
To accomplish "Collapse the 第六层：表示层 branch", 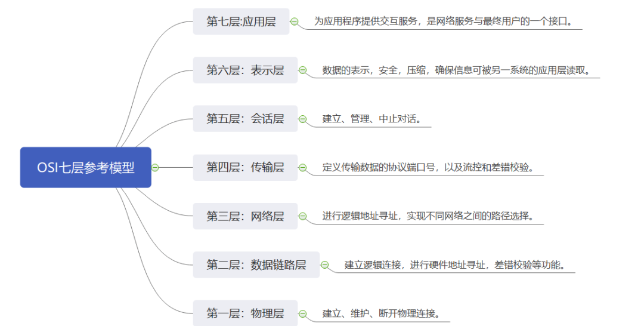I will 302,70.
